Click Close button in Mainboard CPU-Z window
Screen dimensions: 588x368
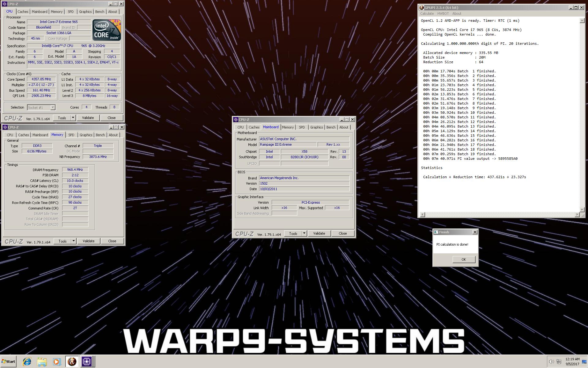click(343, 233)
